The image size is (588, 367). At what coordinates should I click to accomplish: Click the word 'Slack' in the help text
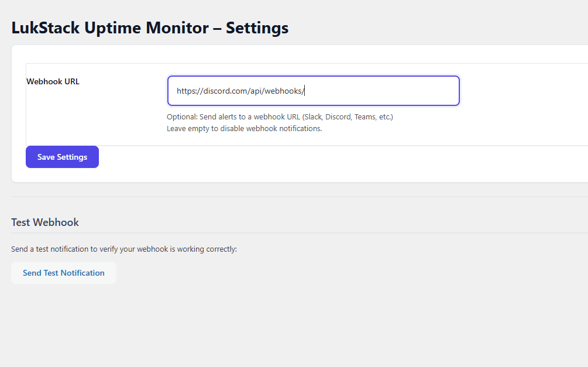pyautogui.click(x=312, y=117)
